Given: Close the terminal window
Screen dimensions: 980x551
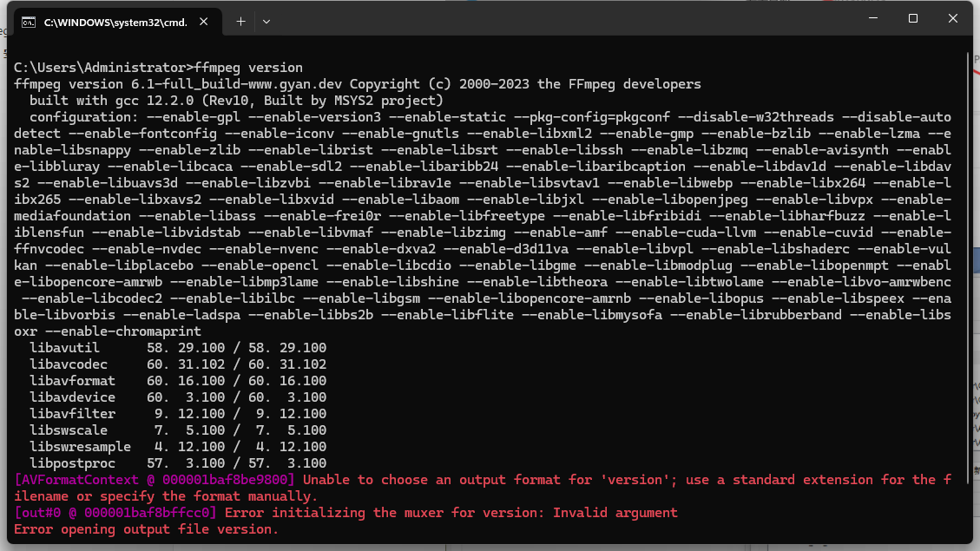Looking at the screenshot, I should click(x=952, y=19).
